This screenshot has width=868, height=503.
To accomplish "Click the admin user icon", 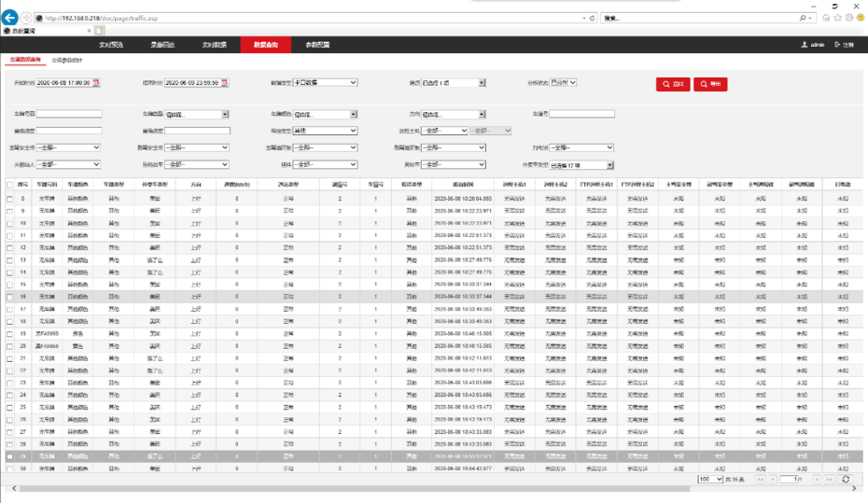I will (805, 44).
